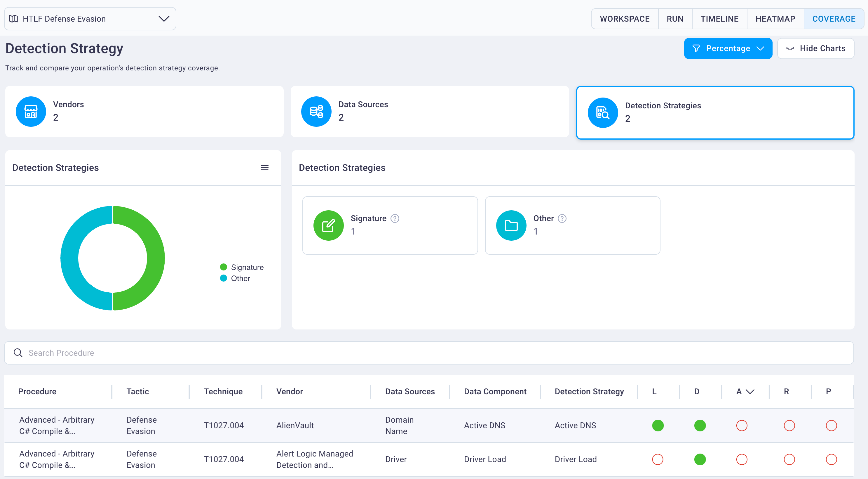Click the Driver data source cell
This screenshot has height=479, width=868.
396,459
